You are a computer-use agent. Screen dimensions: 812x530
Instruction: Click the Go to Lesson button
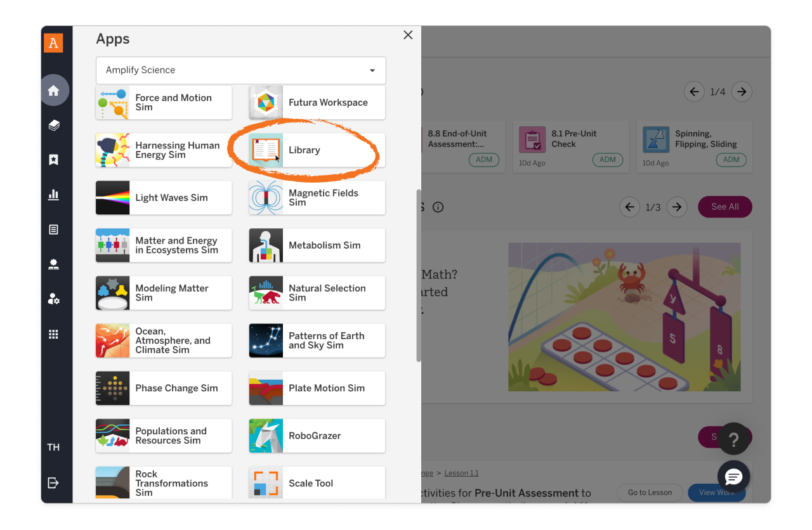650,493
